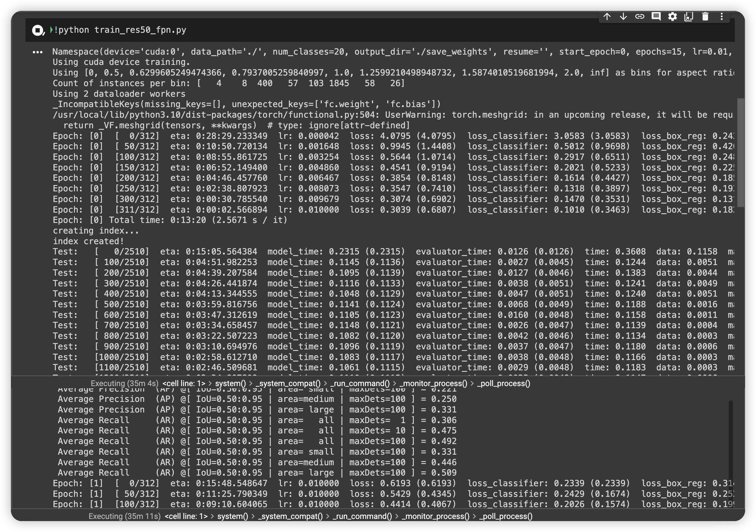Open more cell actions menu

coord(721,16)
